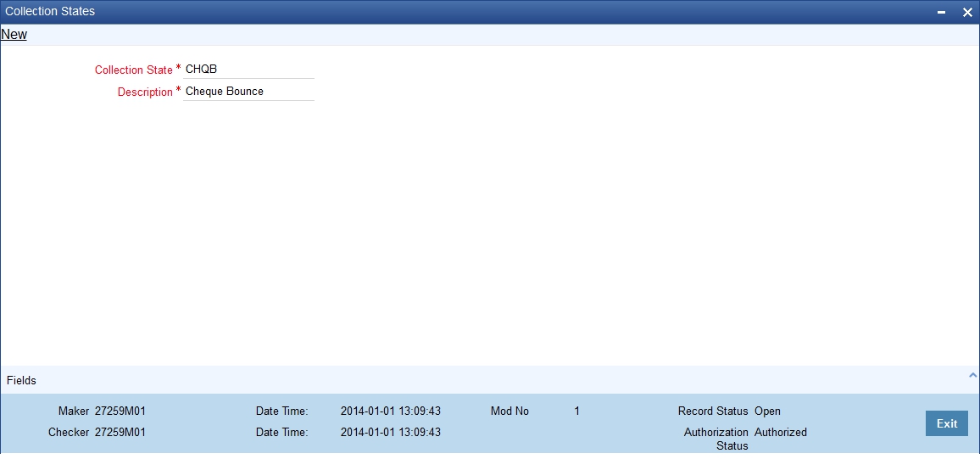Click the Mod No value 1
Screen dimensions: 980x459
(576, 411)
